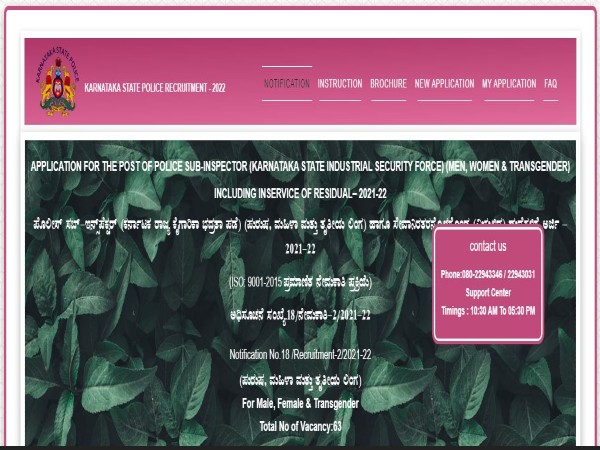Click the Including Inservice of Residual line
This screenshot has height=450, width=600.
(300, 194)
